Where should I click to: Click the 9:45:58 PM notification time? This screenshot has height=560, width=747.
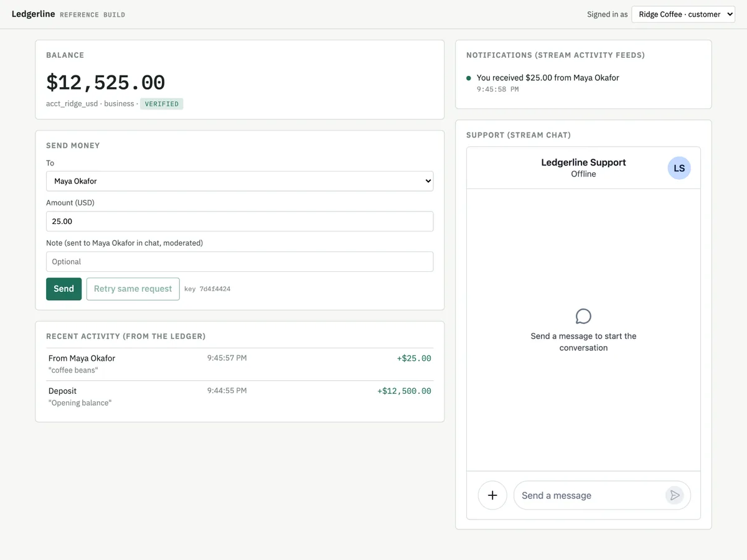[497, 90]
